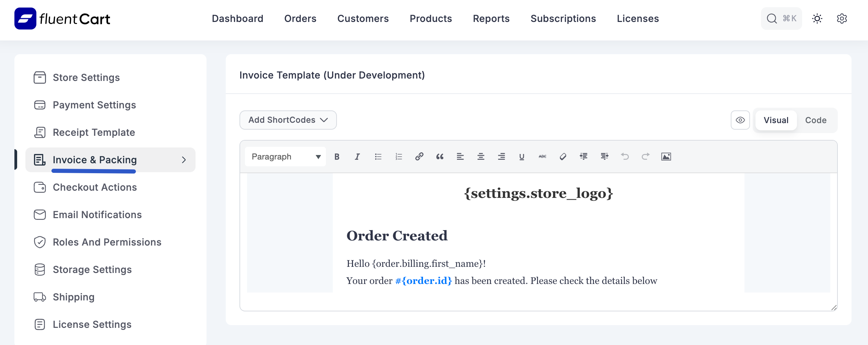The width and height of the screenshot is (868, 345).
Task: Open the Subscriptions nav item
Action: pos(563,19)
